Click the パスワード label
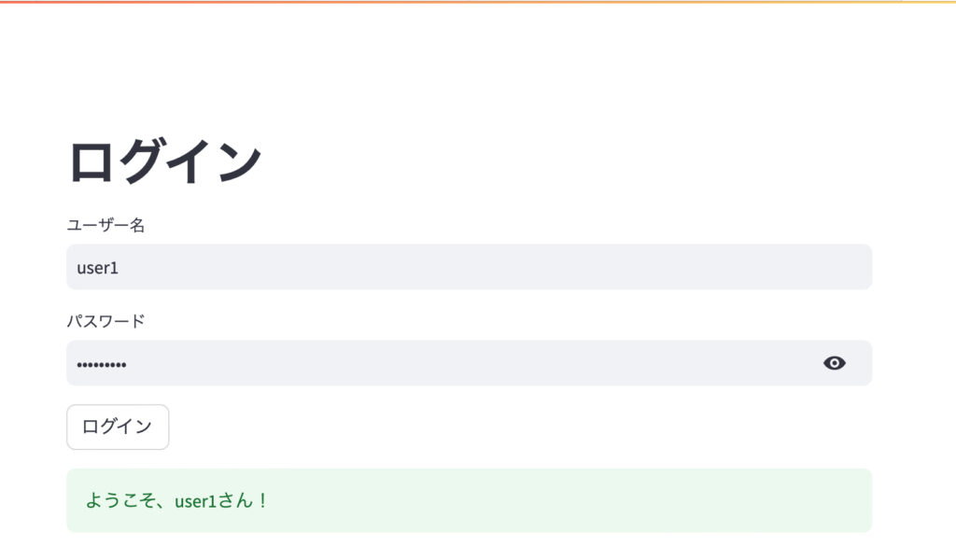The height and width of the screenshot is (560, 956). (105, 321)
